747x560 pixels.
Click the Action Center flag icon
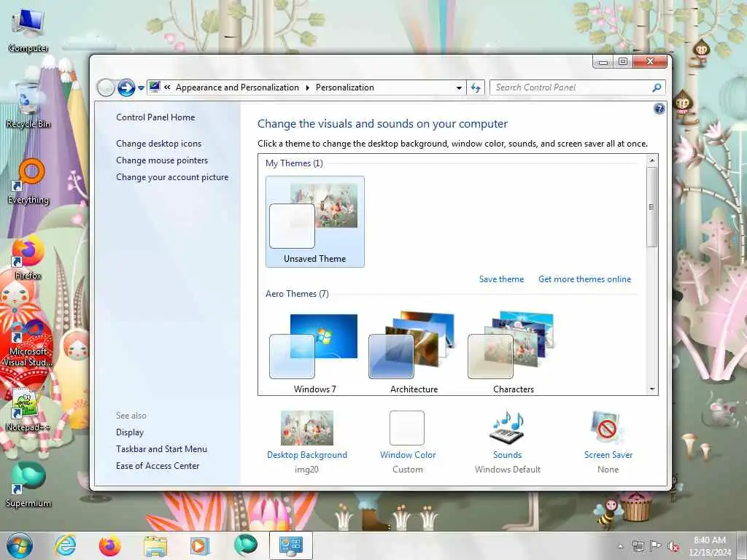(x=656, y=546)
